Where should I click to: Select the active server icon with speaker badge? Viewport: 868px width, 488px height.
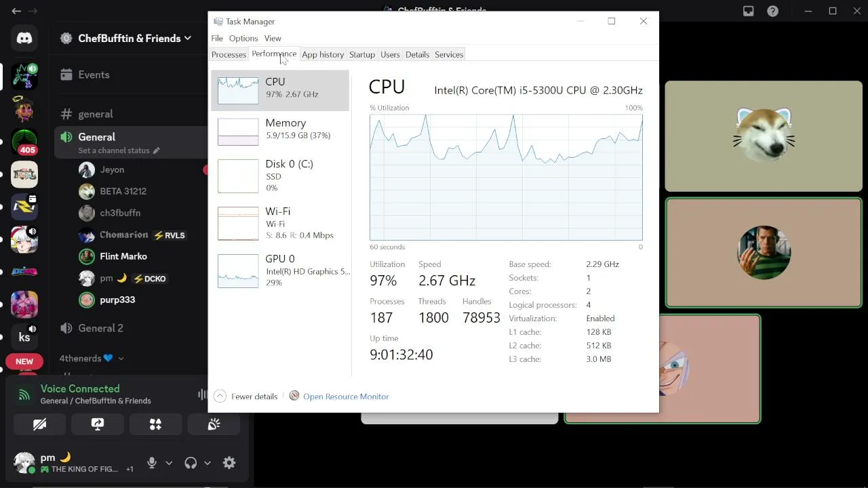24,77
